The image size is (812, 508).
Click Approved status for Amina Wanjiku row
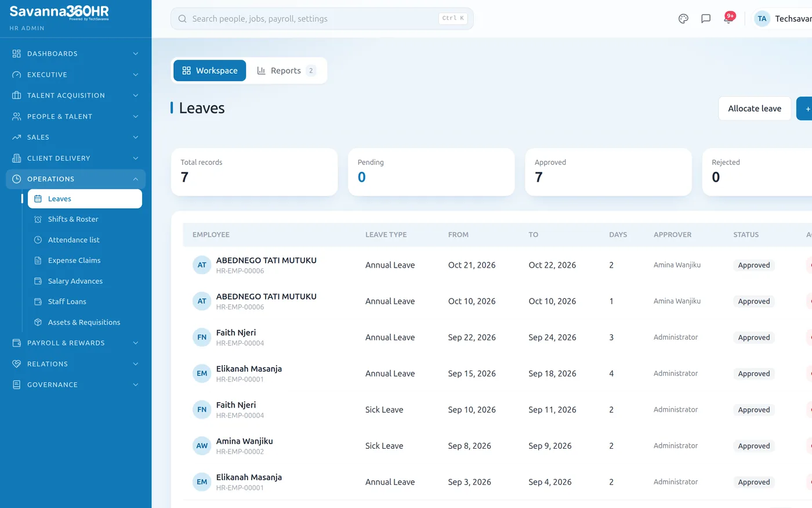[x=754, y=446]
